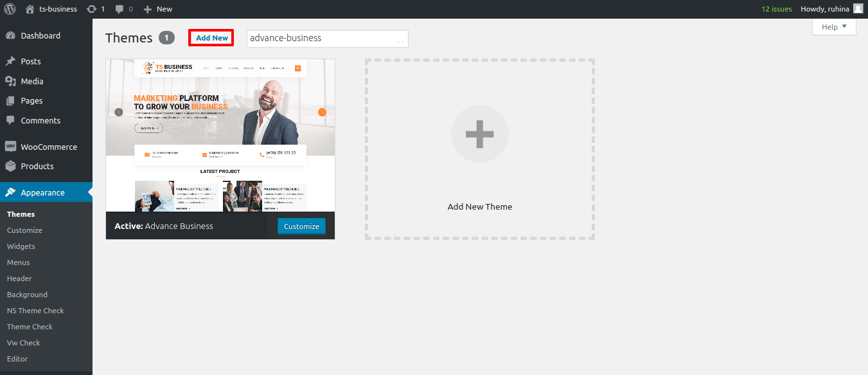Image resolution: width=868 pixels, height=375 pixels.
Task: Go to WooCommerce in the sidebar
Action: [48, 147]
